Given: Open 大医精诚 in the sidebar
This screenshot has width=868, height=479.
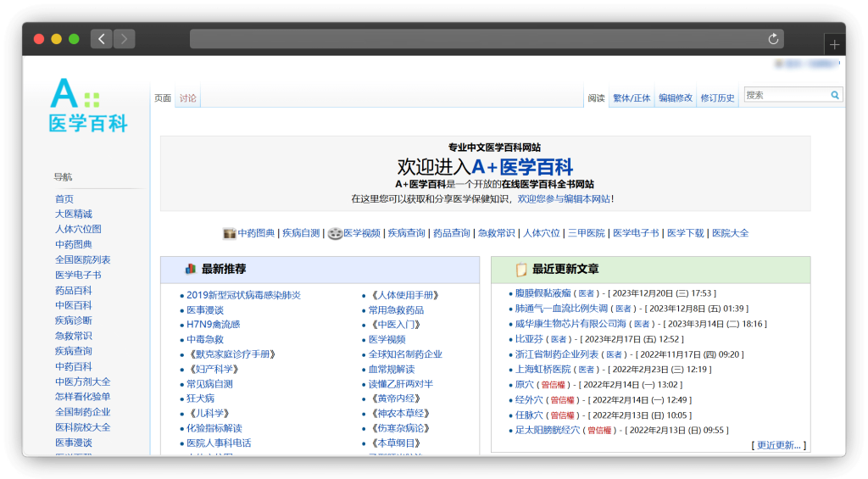Looking at the screenshot, I should (x=74, y=214).
